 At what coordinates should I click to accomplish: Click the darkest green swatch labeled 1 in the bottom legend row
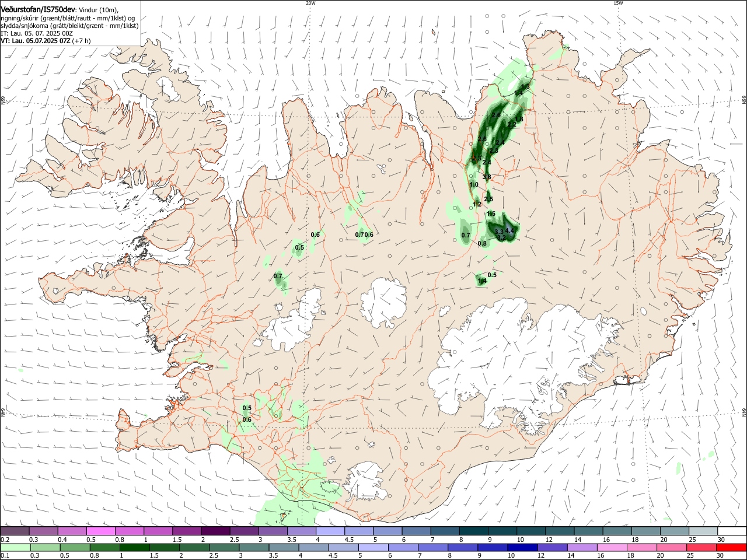click(134, 547)
